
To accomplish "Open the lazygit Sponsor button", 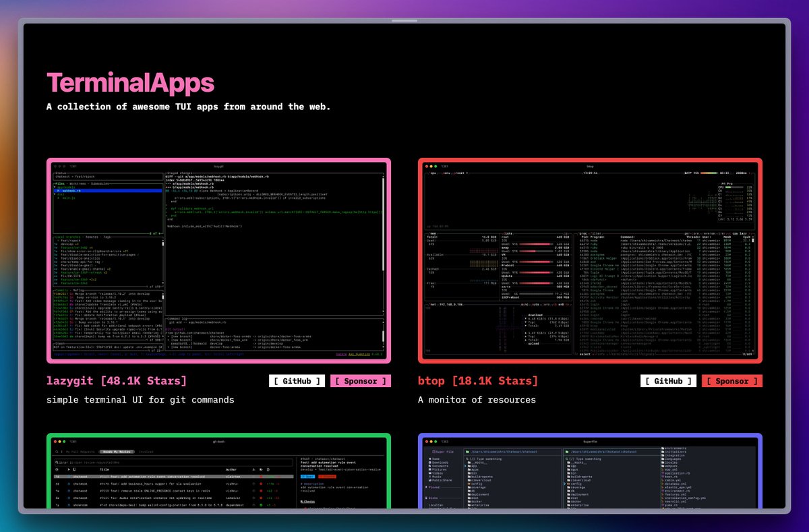I will coord(361,381).
